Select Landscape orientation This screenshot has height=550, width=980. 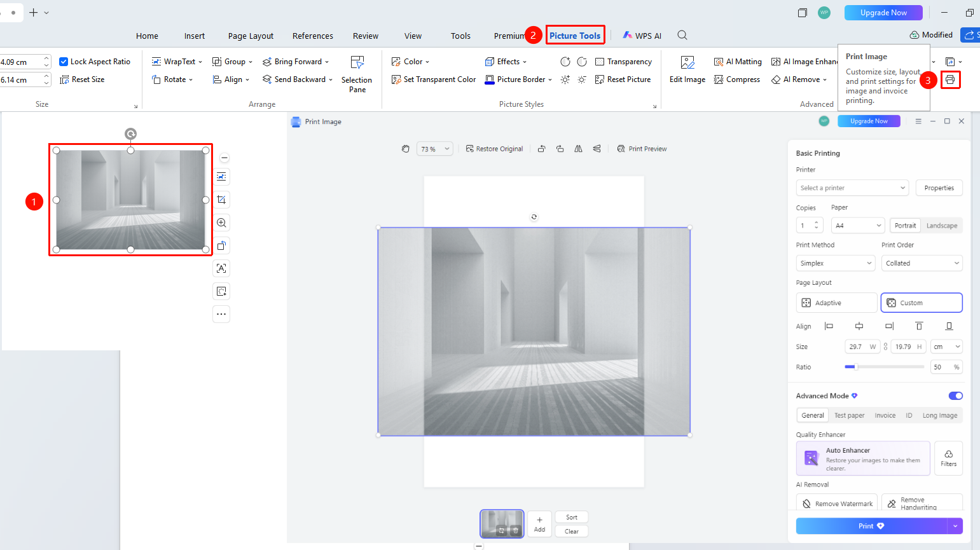[x=942, y=226]
